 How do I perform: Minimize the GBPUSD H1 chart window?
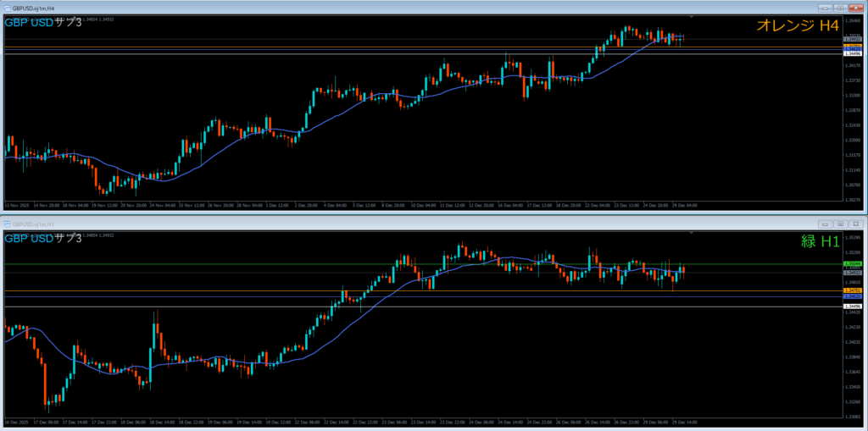click(826, 224)
